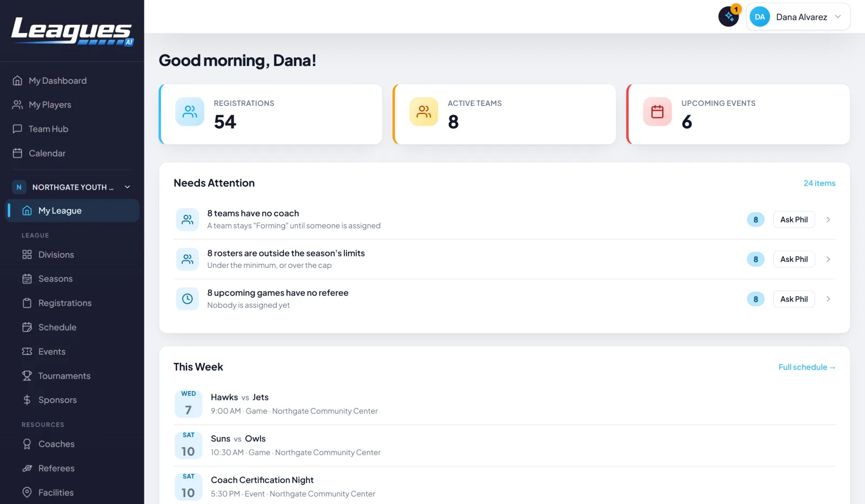Click the Referees whistle icon
The width and height of the screenshot is (865, 504).
[27, 468]
